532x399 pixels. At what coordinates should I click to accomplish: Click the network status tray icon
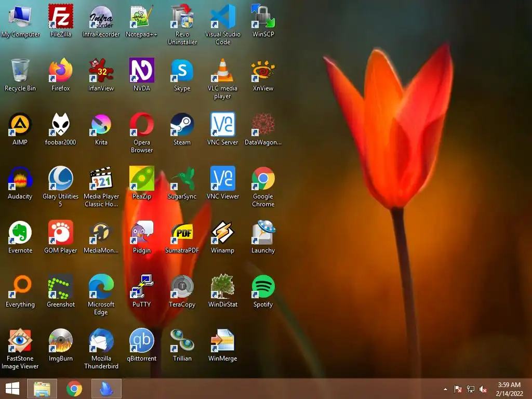[x=471, y=389]
